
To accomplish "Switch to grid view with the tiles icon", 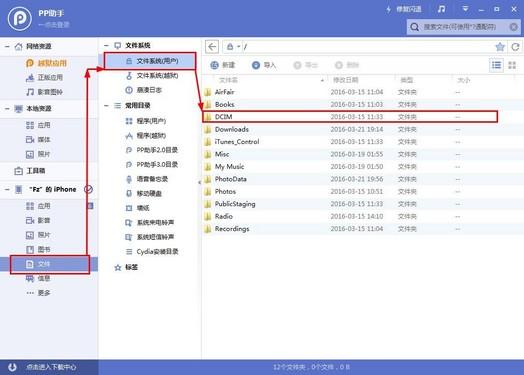I will click(x=512, y=65).
